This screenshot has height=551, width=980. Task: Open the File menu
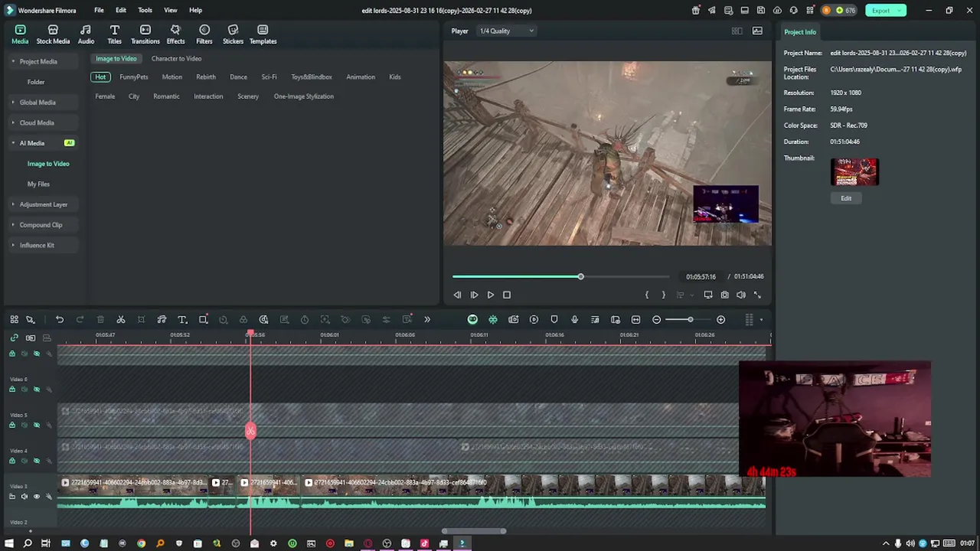(x=99, y=11)
